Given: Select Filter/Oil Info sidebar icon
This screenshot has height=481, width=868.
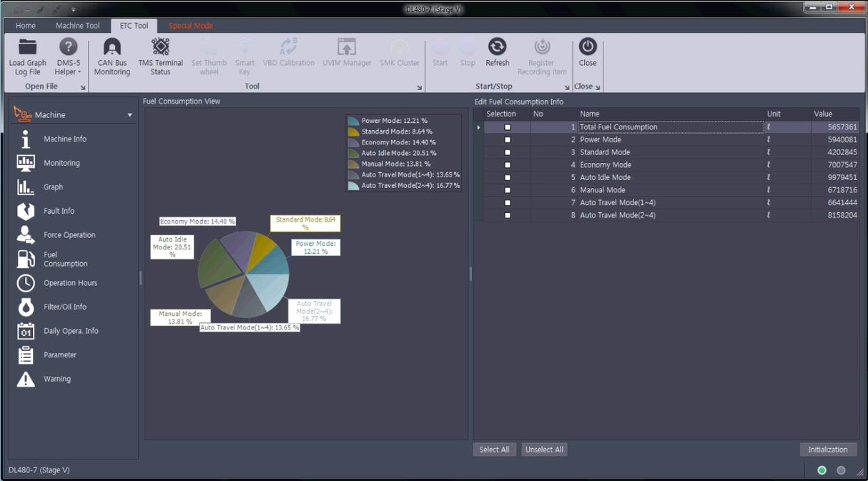Looking at the screenshot, I should tap(26, 307).
